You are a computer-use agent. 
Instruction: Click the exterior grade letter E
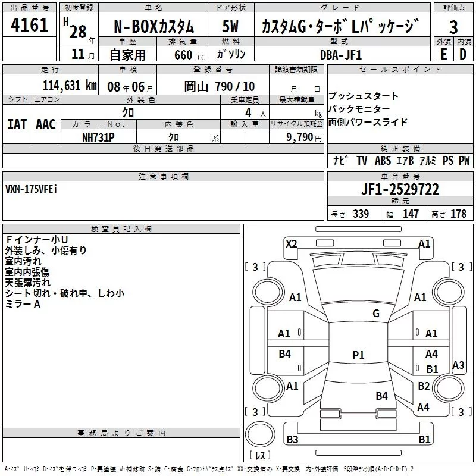point(443,54)
